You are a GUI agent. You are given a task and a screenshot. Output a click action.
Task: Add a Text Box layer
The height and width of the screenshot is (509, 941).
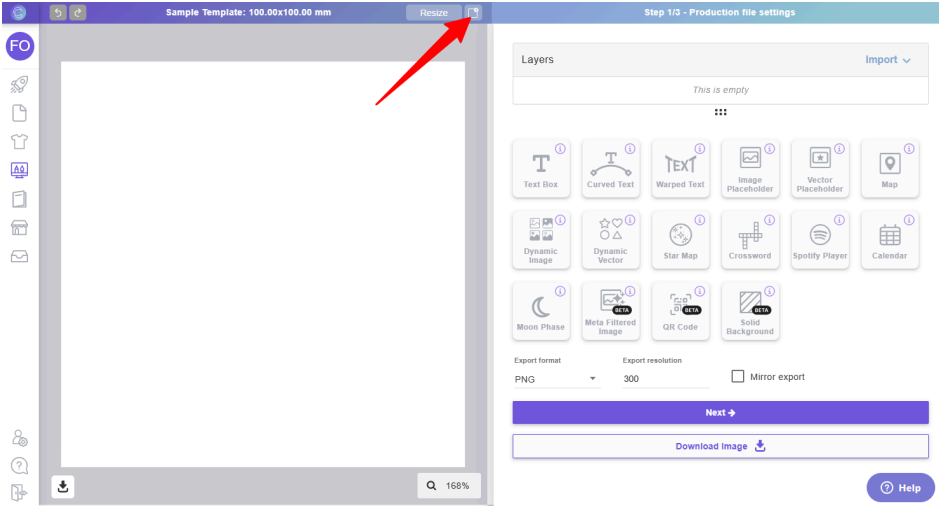coord(541,169)
